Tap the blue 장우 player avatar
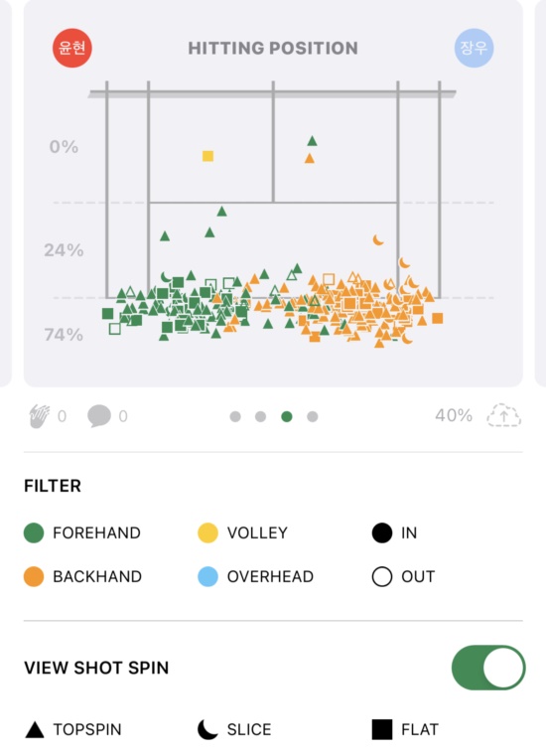Image resolution: width=546 pixels, height=756 pixels. pos(474,48)
